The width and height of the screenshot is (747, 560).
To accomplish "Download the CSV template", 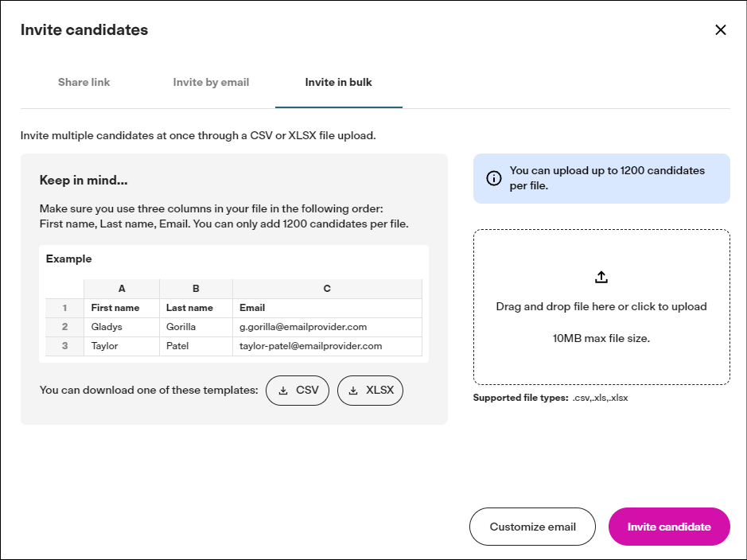I will tap(298, 391).
